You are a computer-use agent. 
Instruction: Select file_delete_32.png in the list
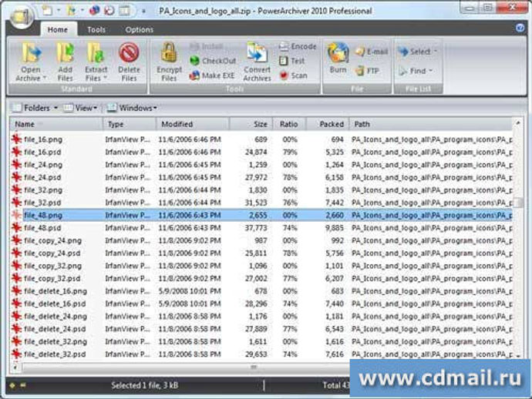(x=56, y=342)
